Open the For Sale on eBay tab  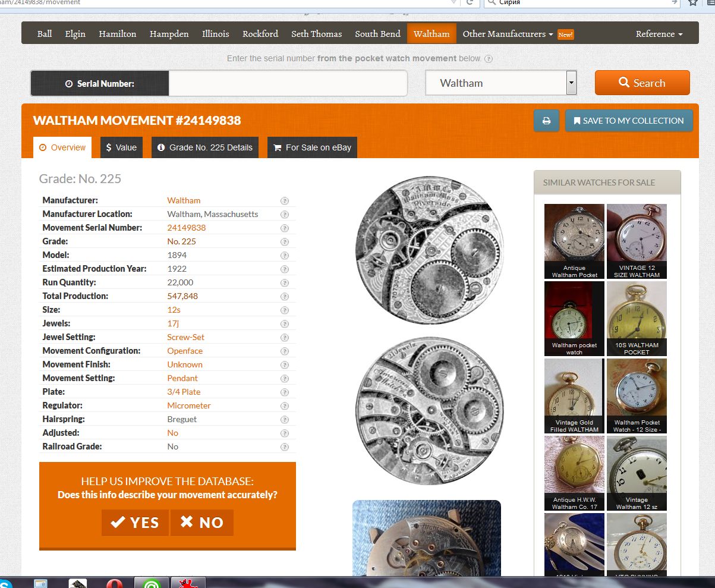click(x=312, y=147)
